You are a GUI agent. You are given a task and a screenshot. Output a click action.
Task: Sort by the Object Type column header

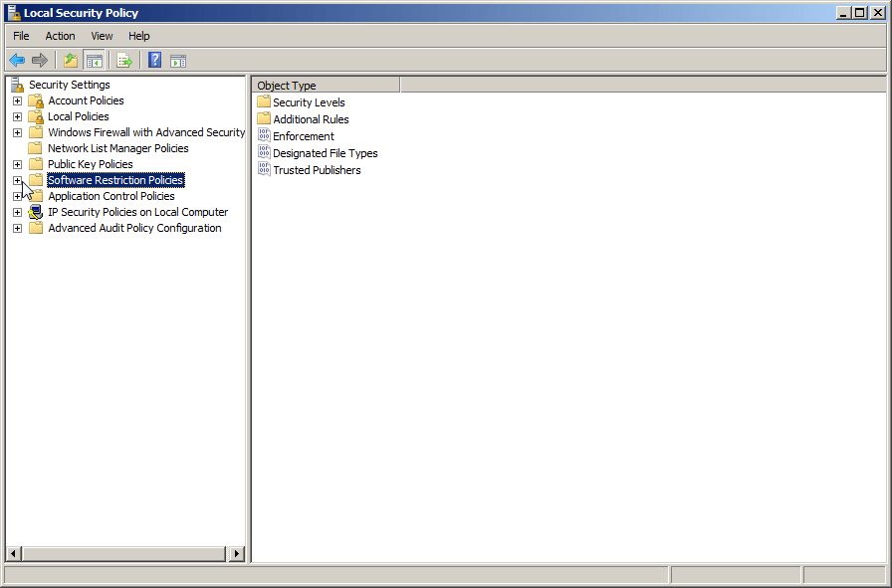[326, 86]
